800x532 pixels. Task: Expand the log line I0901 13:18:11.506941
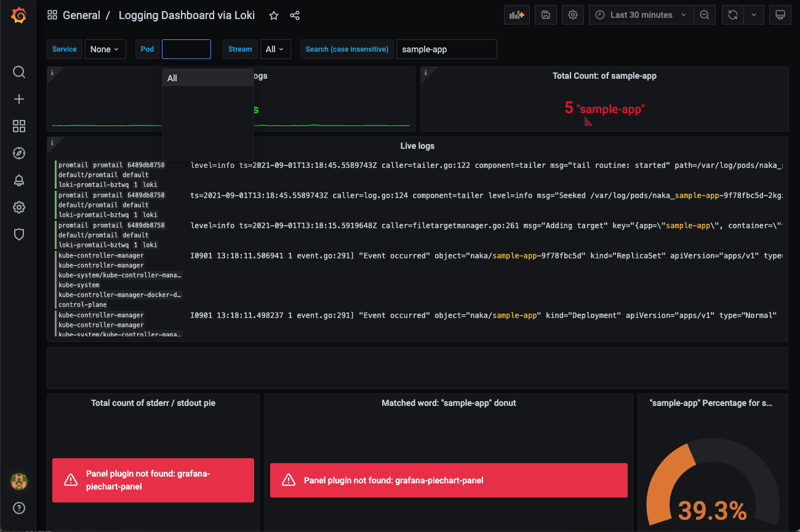(486, 255)
